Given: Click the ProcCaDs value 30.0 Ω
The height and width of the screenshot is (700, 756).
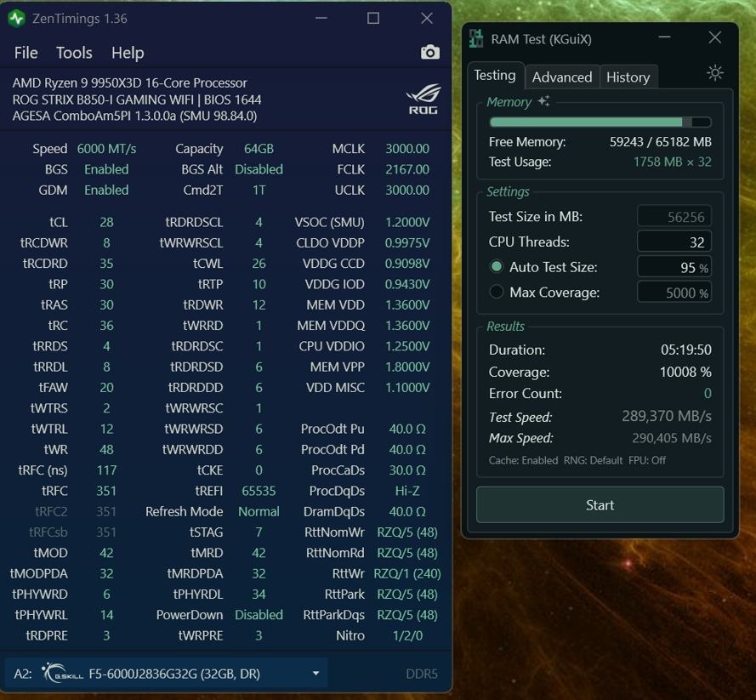Looking at the screenshot, I should [407, 470].
